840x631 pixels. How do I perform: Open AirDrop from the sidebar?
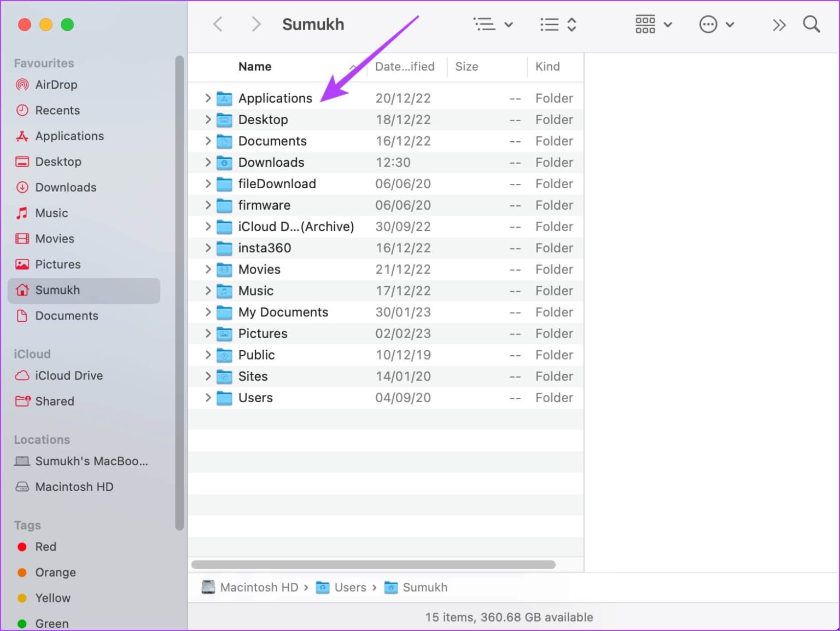pyautogui.click(x=56, y=85)
